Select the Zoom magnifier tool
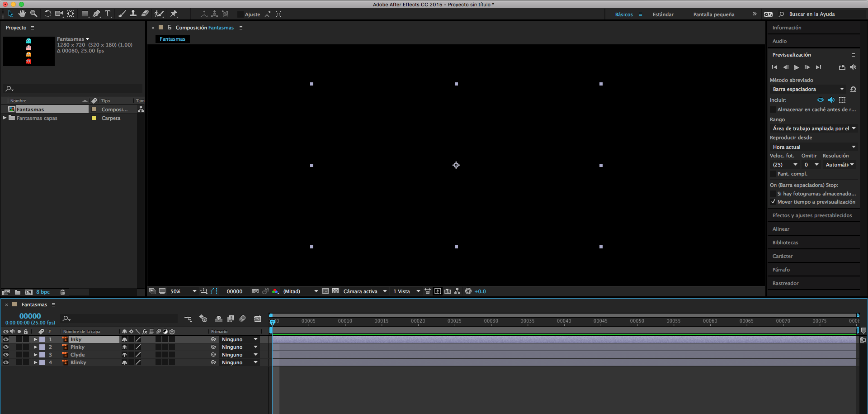The height and width of the screenshot is (414, 868). coord(33,14)
